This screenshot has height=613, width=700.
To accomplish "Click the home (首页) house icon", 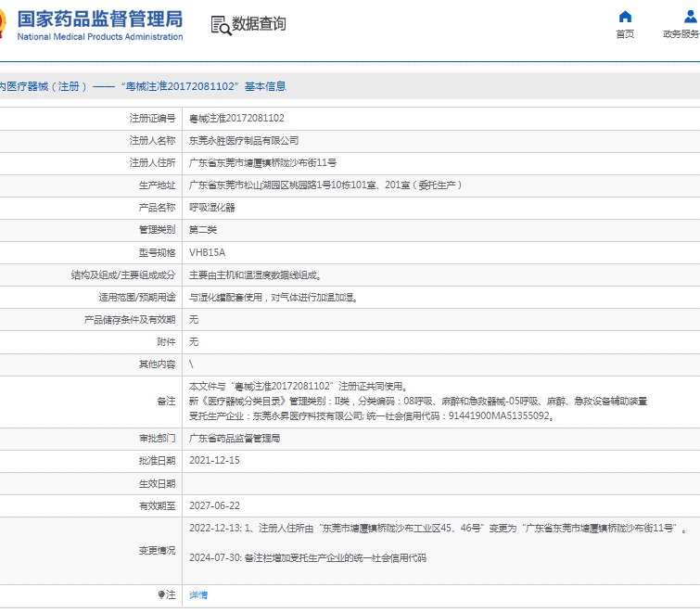I will 625,17.
